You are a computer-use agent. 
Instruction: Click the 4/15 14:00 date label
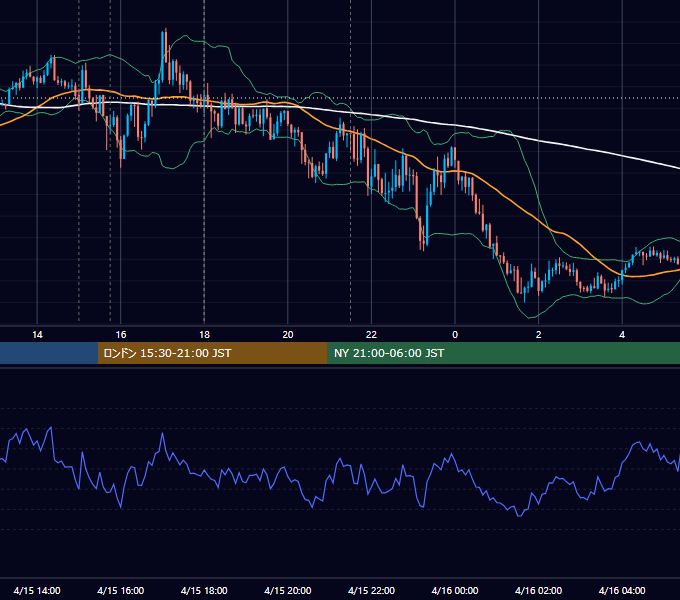point(37,590)
